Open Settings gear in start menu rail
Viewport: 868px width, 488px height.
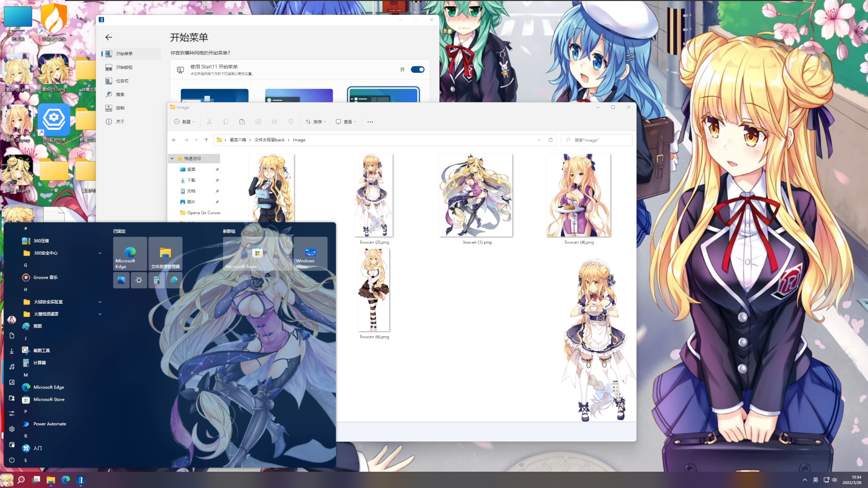click(12, 429)
